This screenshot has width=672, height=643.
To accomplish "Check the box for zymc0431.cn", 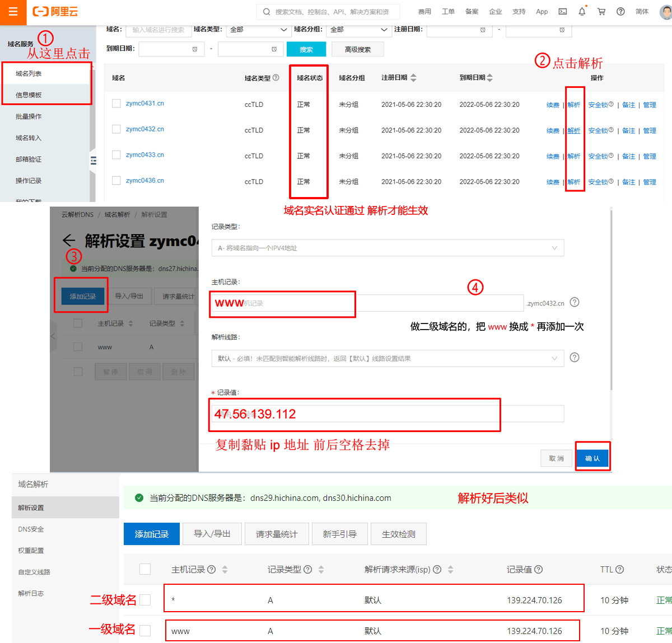I will click(x=116, y=104).
